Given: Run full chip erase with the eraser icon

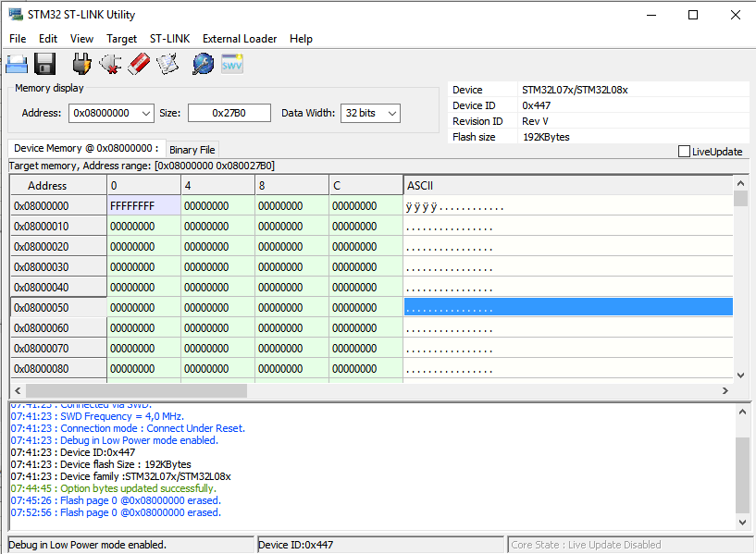Looking at the screenshot, I should (x=139, y=64).
